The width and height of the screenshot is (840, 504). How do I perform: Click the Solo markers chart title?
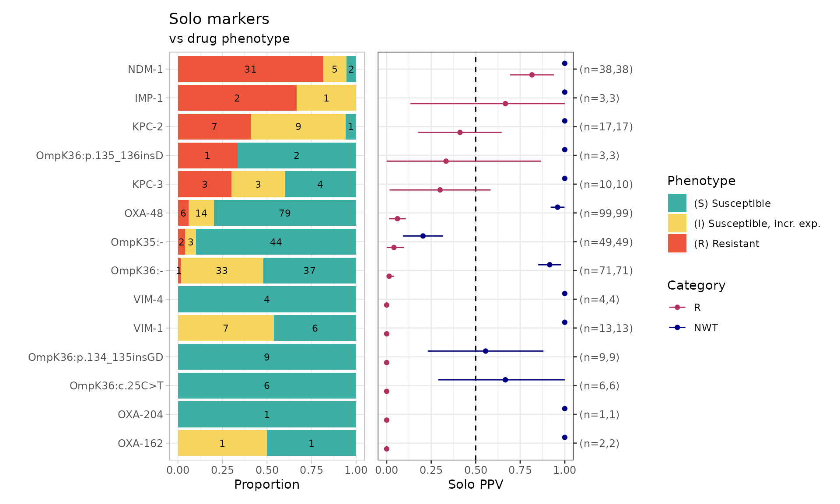tap(219, 19)
